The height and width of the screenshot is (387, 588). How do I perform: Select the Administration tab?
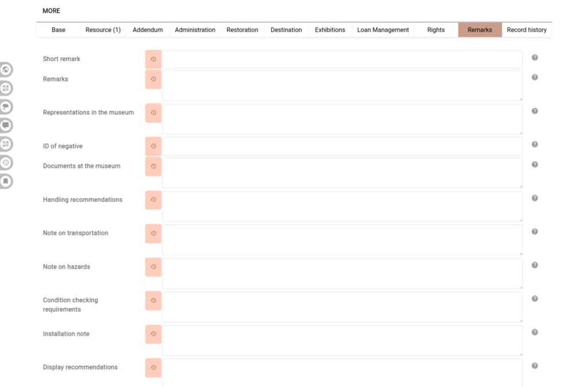pyautogui.click(x=195, y=30)
